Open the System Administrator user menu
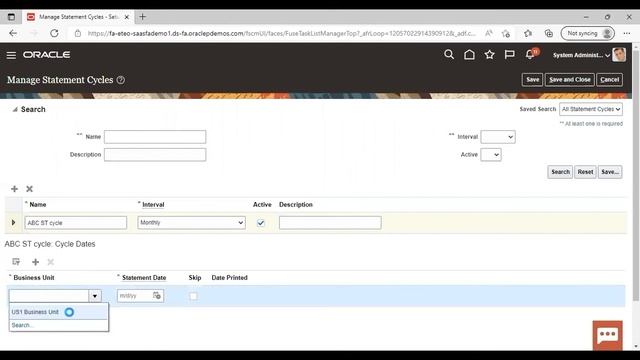 pos(581,55)
